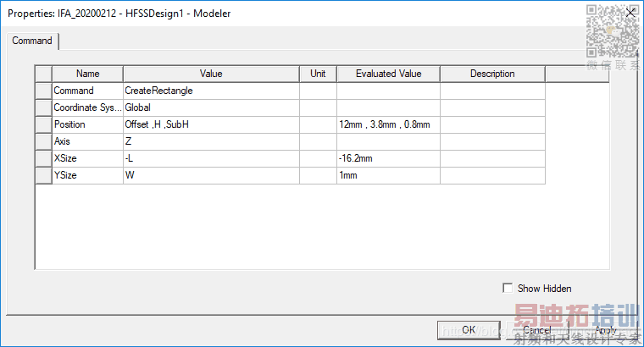Switch to the Command tab
The height and width of the screenshot is (347, 644).
[32, 41]
